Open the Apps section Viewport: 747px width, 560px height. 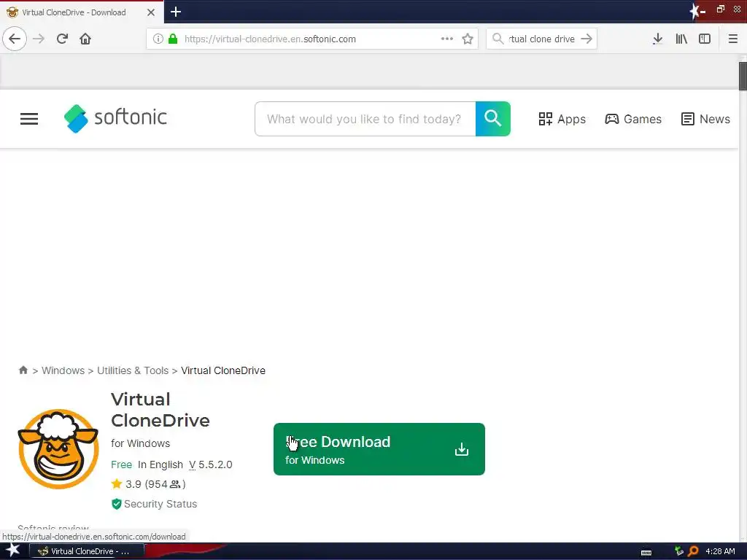pyautogui.click(x=562, y=119)
